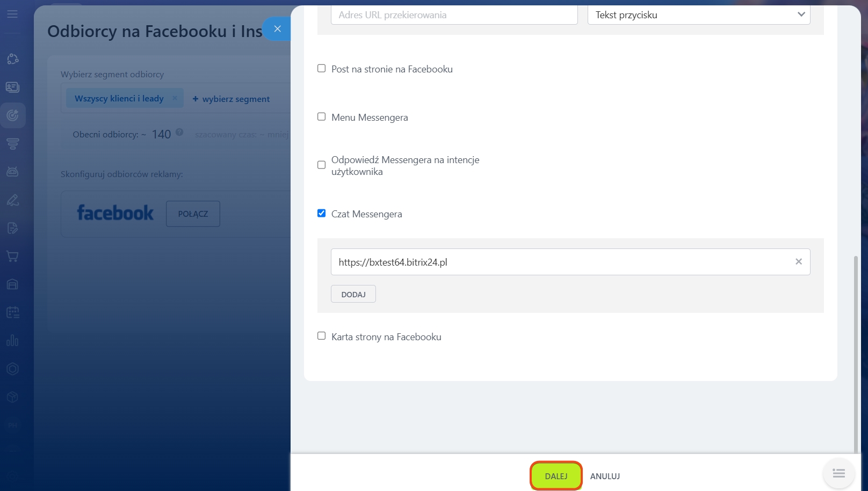Click the list menu button at bottom right
Image resolution: width=868 pixels, height=491 pixels.
coord(838,473)
